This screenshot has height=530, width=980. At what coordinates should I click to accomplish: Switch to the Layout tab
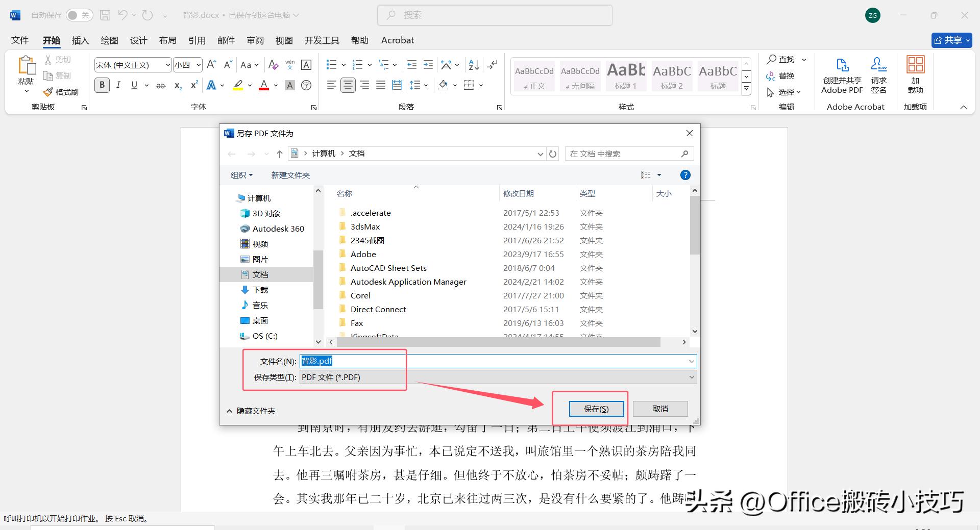click(167, 40)
